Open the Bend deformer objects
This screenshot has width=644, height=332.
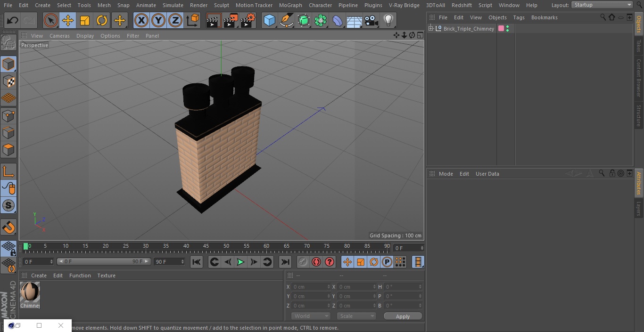338,21
